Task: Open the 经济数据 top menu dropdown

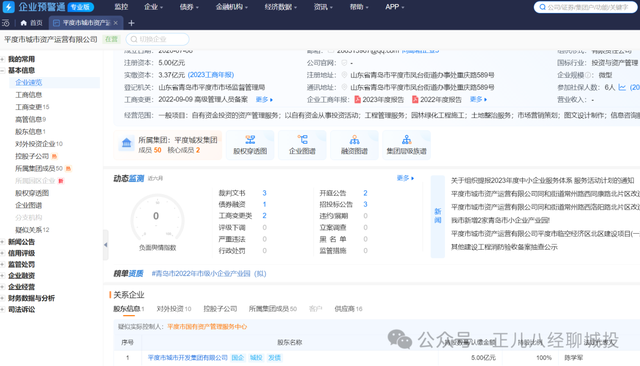Action: pyautogui.click(x=280, y=7)
